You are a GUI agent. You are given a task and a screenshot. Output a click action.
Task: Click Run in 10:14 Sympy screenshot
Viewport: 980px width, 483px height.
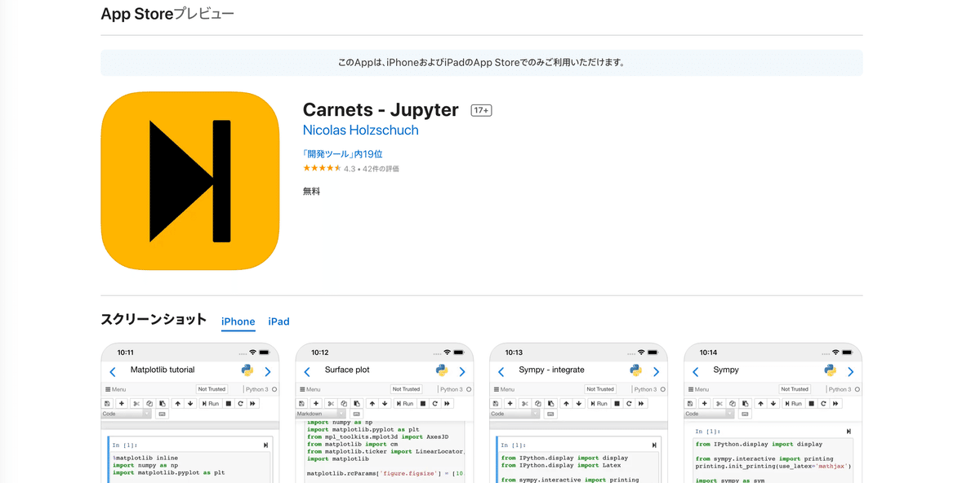(794, 404)
